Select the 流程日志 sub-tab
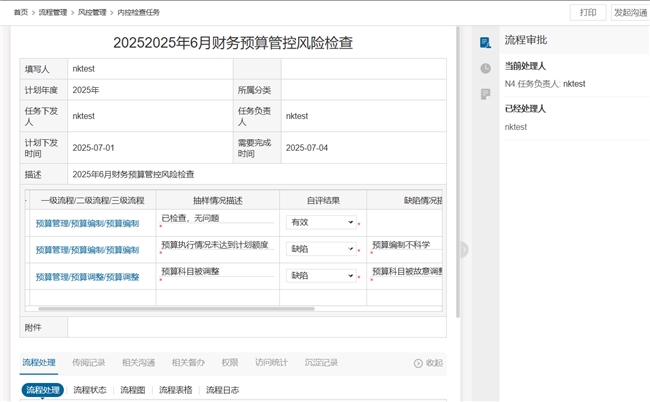The width and height of the screenshot is (650, 402). 222,390
